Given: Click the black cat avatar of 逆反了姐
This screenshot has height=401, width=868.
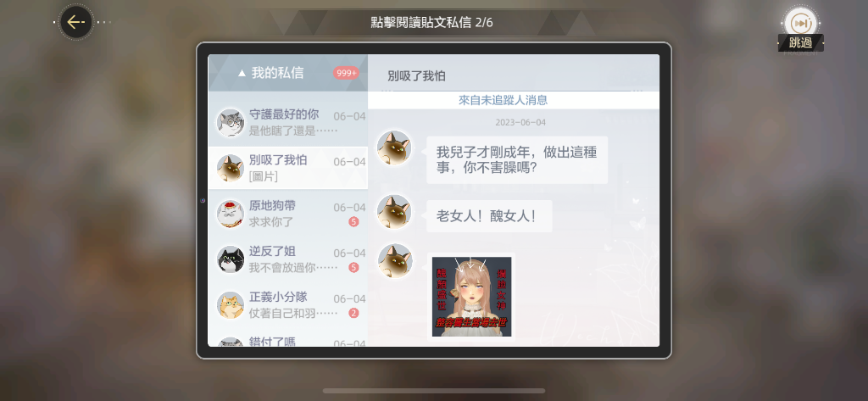Looking at the screenshot, I should (x=231, y=259).
